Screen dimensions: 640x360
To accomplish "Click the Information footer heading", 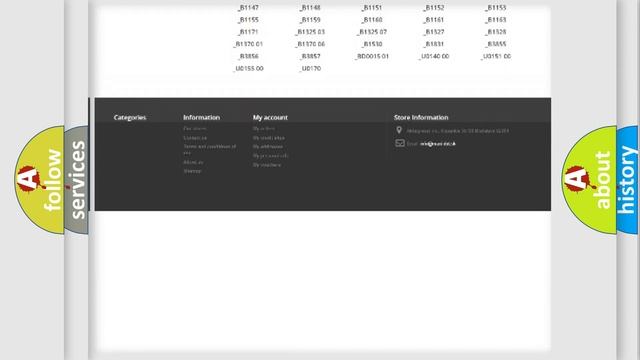I will [201, 117].
